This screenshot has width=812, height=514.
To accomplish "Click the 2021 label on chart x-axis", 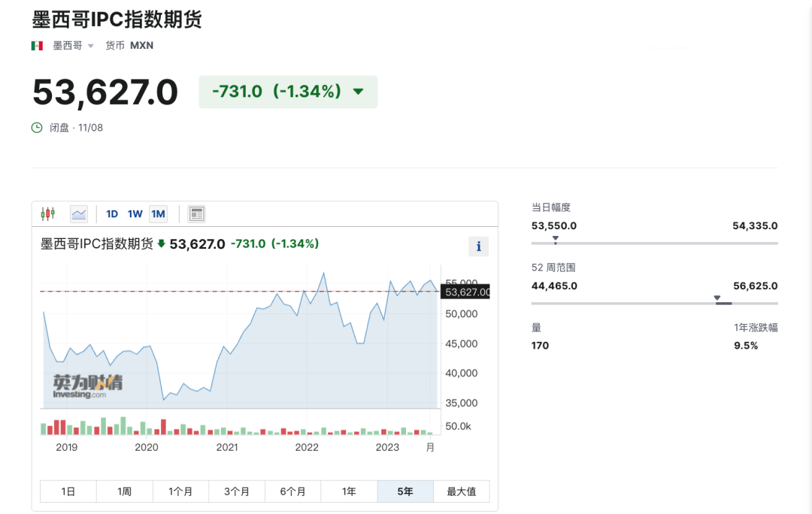I will coord(227,447).
